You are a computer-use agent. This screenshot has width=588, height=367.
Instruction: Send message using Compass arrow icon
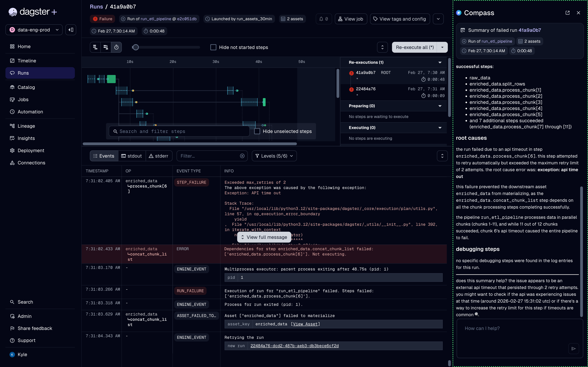(x=573, y=348)
